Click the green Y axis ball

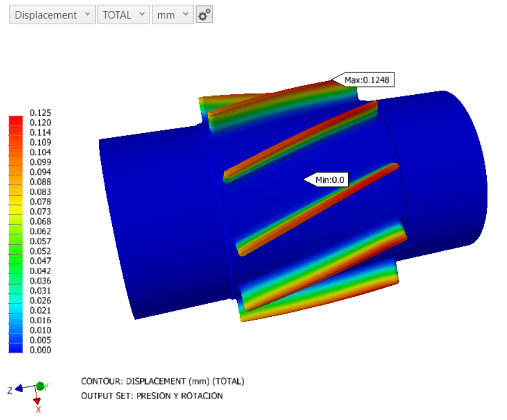pos(40,386)
